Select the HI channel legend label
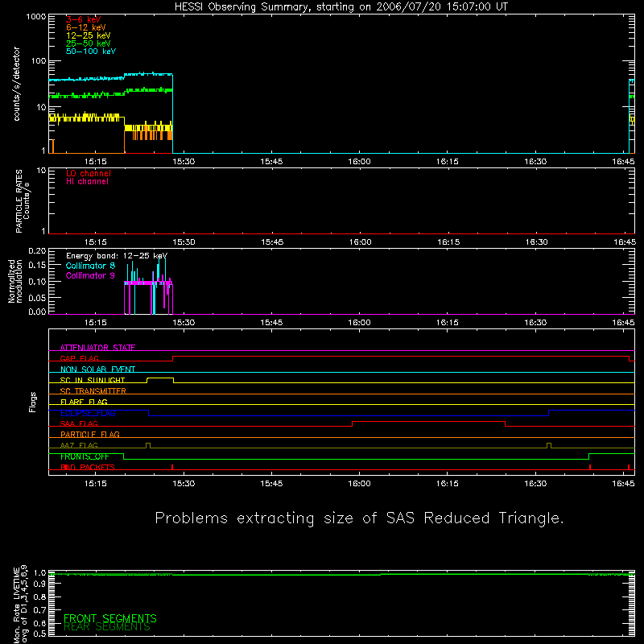 [x=87, y=182]
